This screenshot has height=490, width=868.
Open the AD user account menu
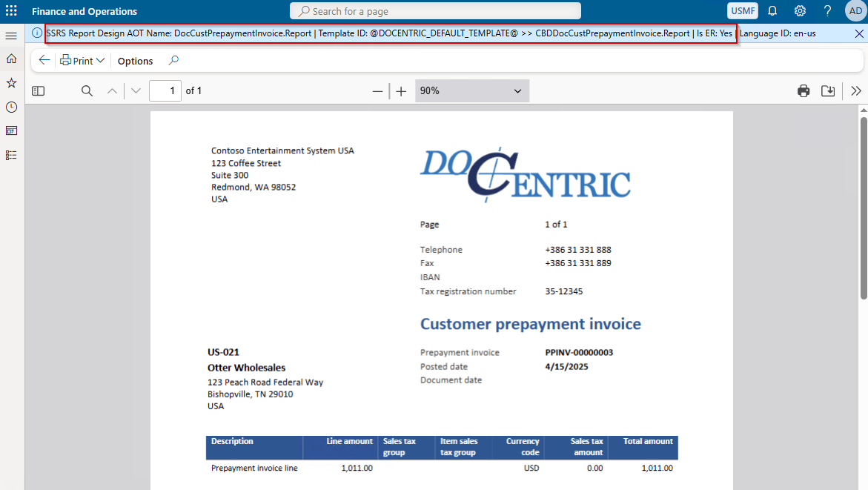click(x=855, y=11)
